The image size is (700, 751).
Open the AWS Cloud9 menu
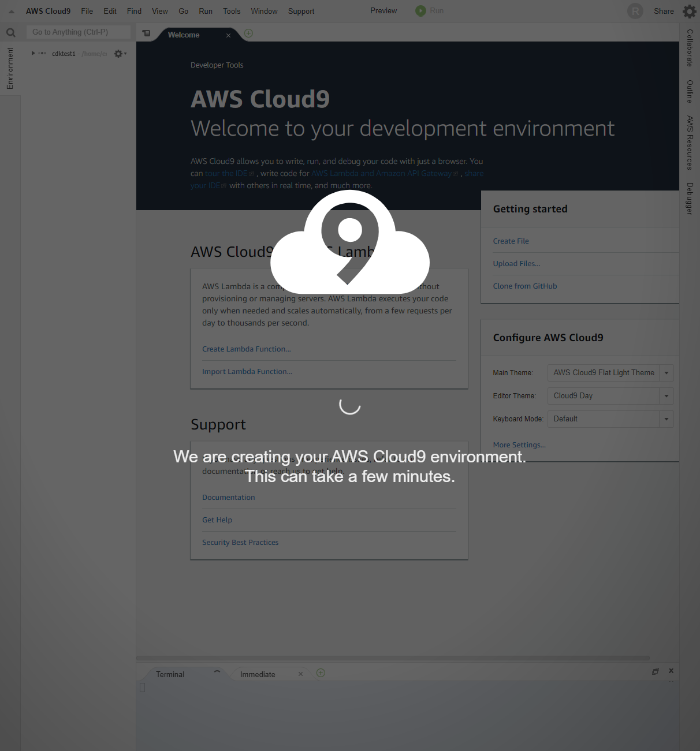(48, 11)
